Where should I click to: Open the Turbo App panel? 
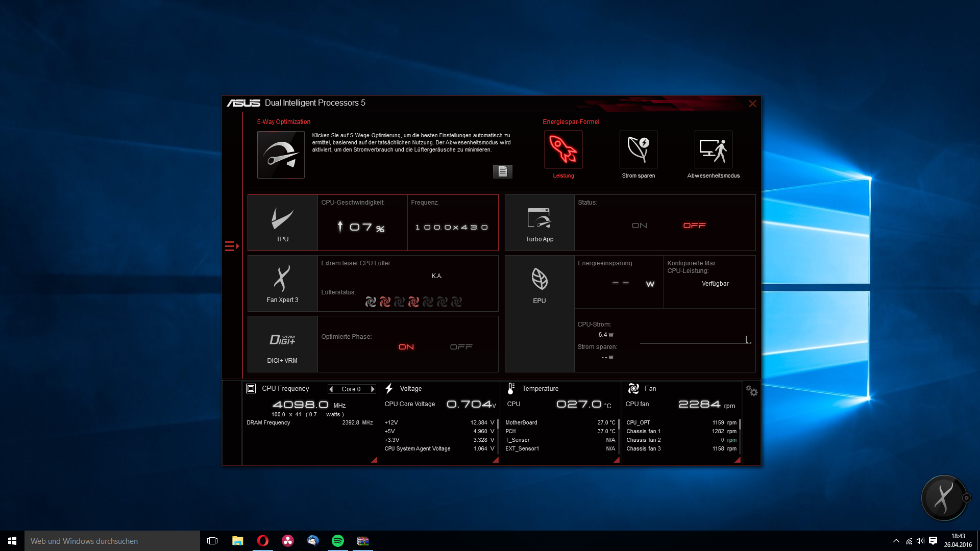tap(539, 223)
